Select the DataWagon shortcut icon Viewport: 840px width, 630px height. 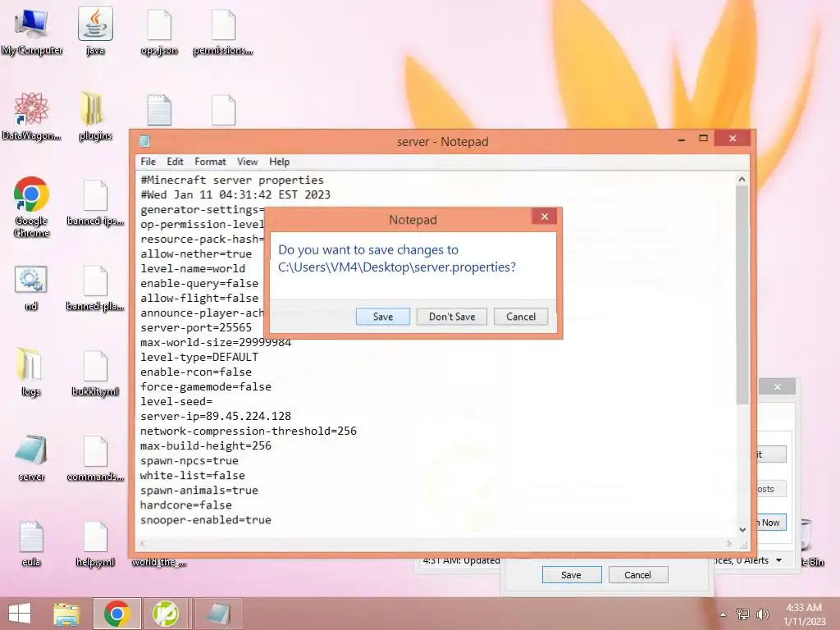tap(31, 116)
